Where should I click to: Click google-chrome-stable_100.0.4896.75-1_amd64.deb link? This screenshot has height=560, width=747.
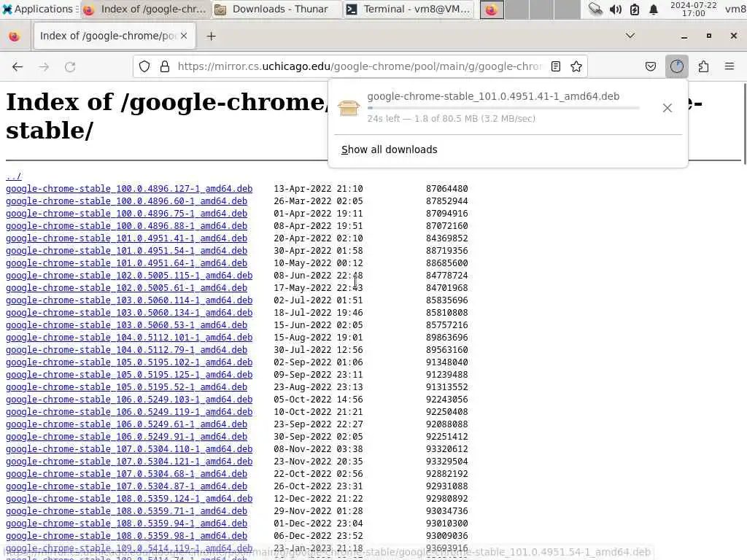[x=127, y=214]
